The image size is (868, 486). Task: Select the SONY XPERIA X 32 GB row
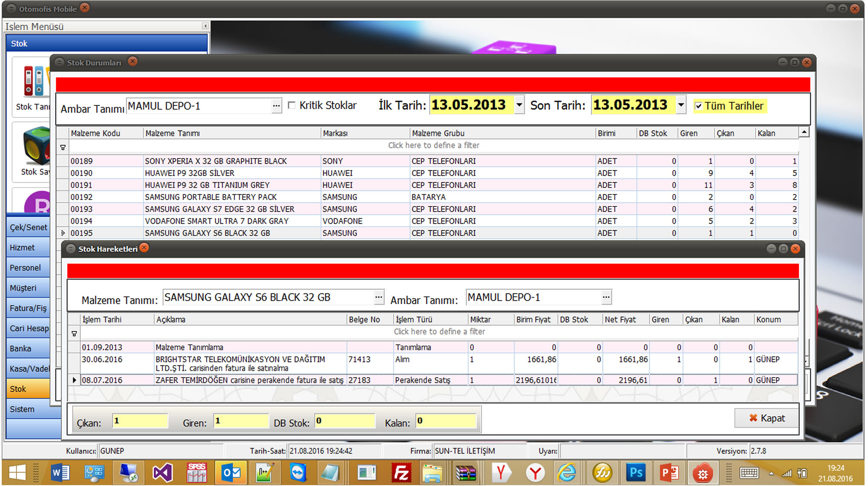click(433, 161)
